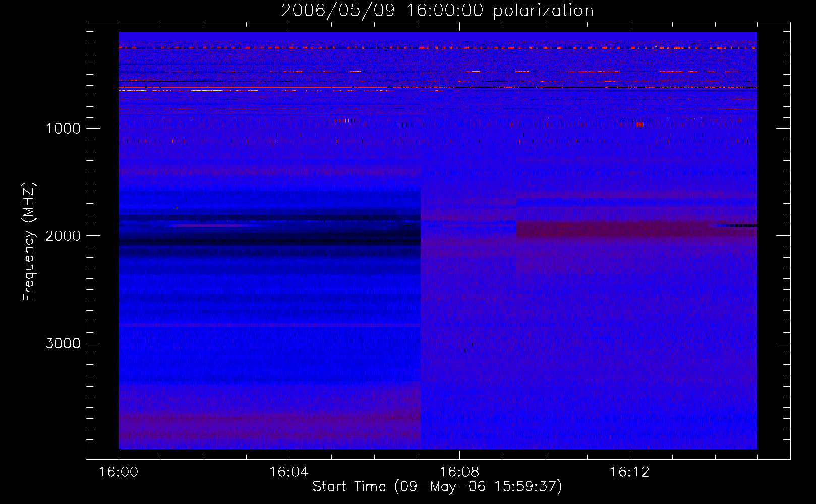Click the 16:04 time tick label
This screenshot has width=816, height=504.
click(289, 472)
